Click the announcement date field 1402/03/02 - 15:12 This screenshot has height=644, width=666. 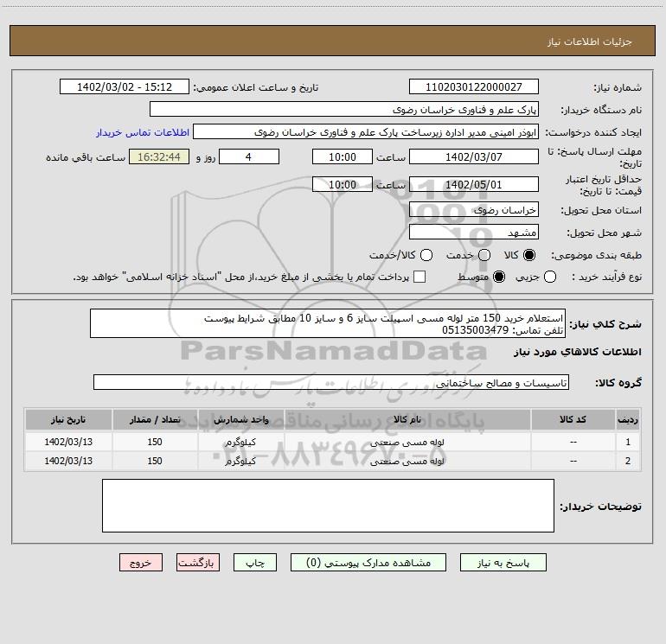click(125, 86)
